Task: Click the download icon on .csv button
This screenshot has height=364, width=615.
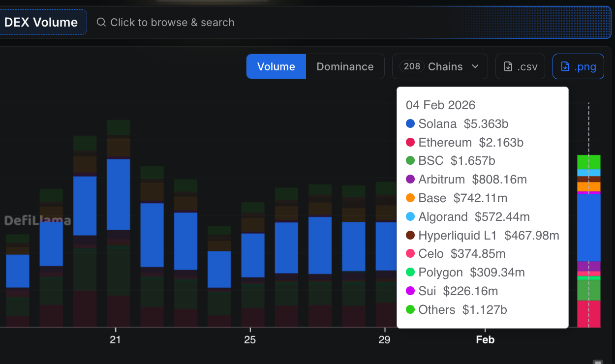Action: pos(508,66)
